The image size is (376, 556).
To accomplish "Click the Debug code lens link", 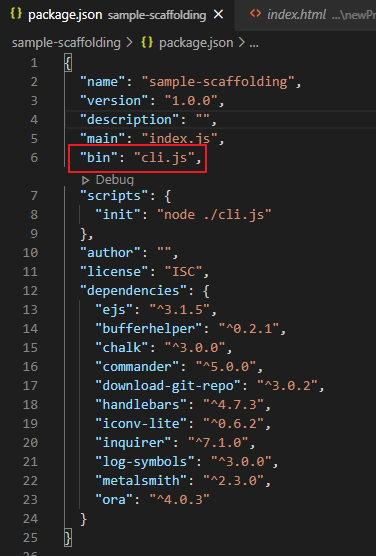I will point(115,180).
